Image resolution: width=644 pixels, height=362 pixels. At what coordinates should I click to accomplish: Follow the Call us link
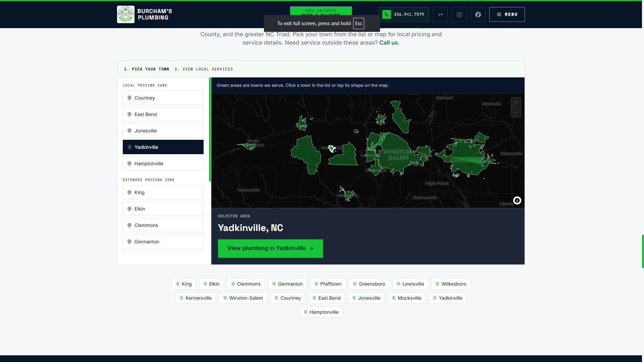coord(388,43)
